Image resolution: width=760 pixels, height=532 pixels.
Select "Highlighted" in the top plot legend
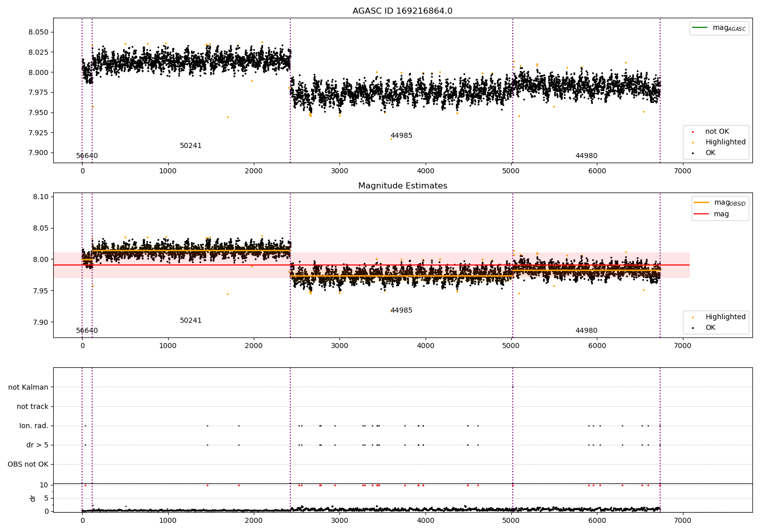click(726, 142)
